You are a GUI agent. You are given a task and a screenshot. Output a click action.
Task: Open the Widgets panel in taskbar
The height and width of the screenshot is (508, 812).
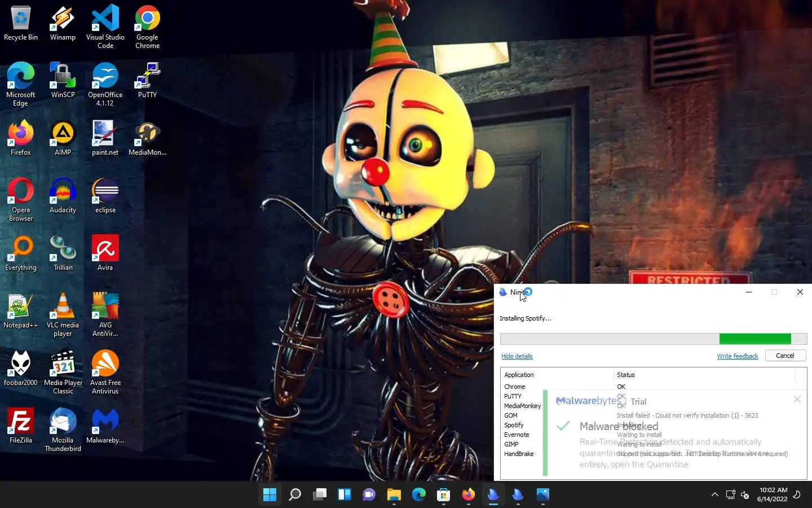(x=345, y=494)
